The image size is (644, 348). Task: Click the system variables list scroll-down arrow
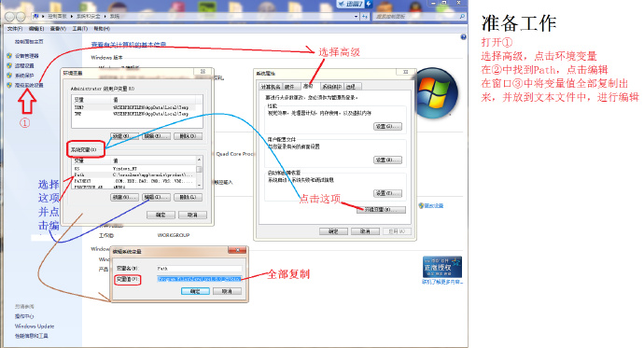click(199, 186)
